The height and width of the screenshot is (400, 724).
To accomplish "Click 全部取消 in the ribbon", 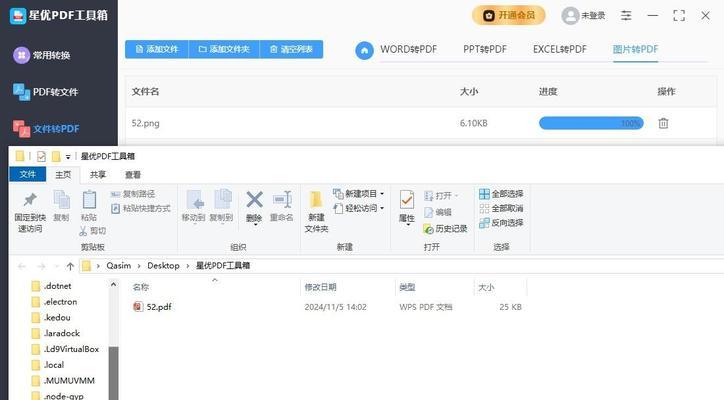I will [x=501, y=208].
